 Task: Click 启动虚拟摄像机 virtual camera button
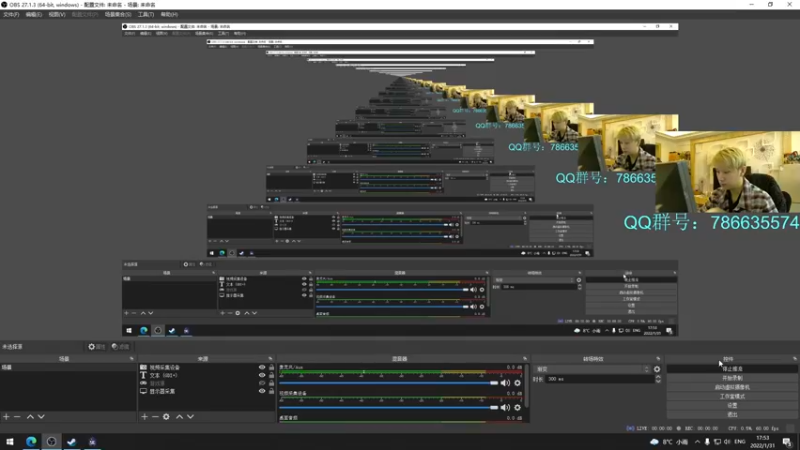(732, 387)
